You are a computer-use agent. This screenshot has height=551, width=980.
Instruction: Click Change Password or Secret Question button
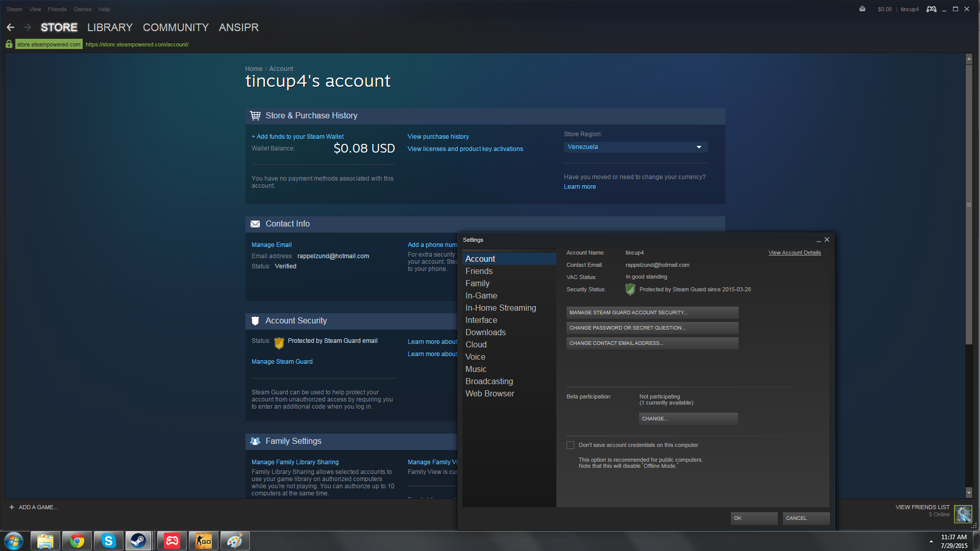[652, 328]
